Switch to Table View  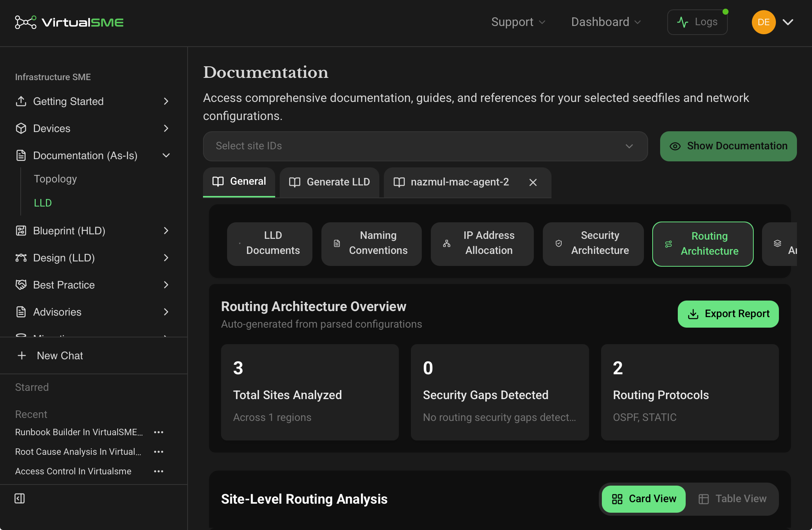(732, 499)
